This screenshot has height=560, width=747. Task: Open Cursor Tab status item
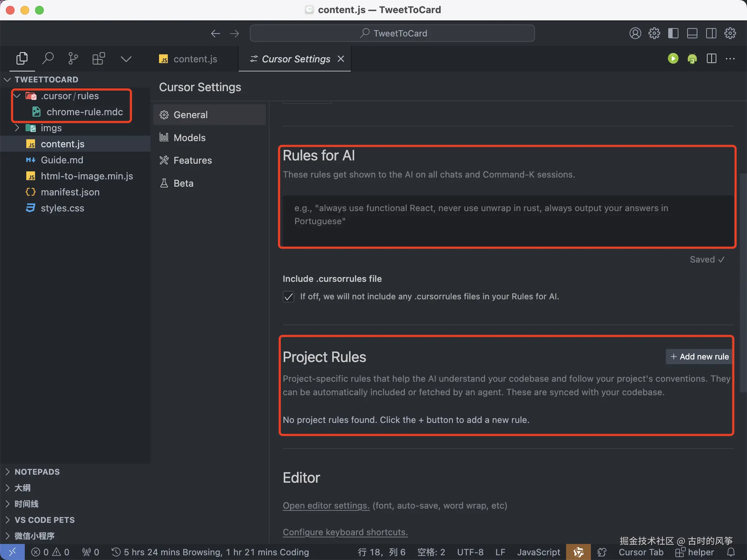tap(641, 552)
